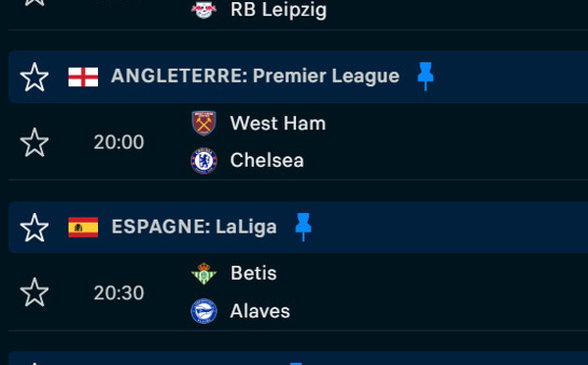
Task: Open West Ham team name
Action: [x=278, y=124]
